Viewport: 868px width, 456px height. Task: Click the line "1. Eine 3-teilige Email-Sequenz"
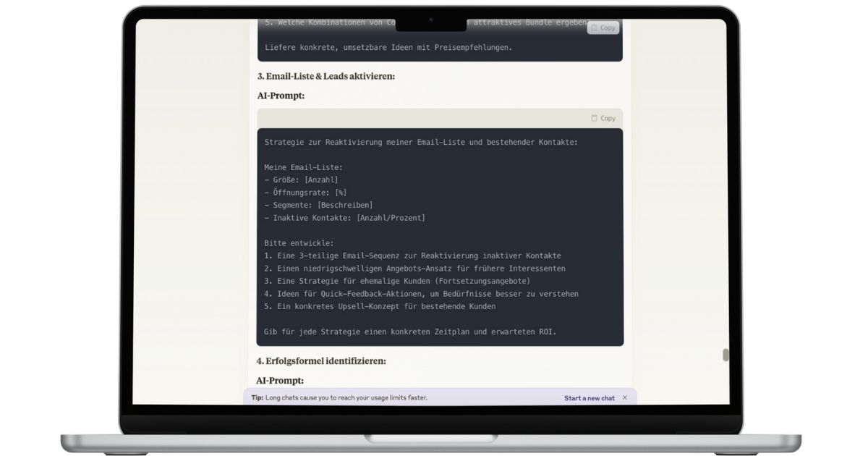coord(412,256)
